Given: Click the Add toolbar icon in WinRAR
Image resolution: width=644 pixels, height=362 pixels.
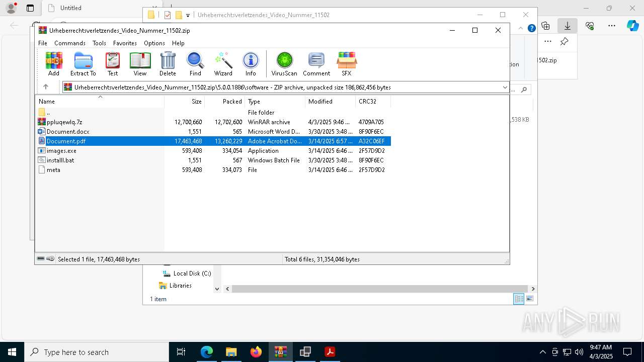Looking at the screenshot, I should pos(54,64).
